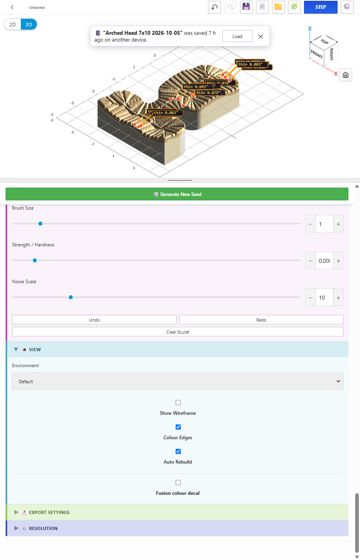Enable the Fusion colour decal checkbox
The height and width of the screenshot is (560, 360).
(x=178, y=483)
